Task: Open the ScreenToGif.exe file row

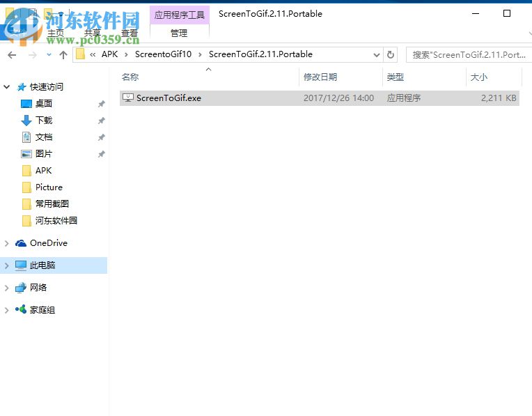Action: (x=319, y=98)
